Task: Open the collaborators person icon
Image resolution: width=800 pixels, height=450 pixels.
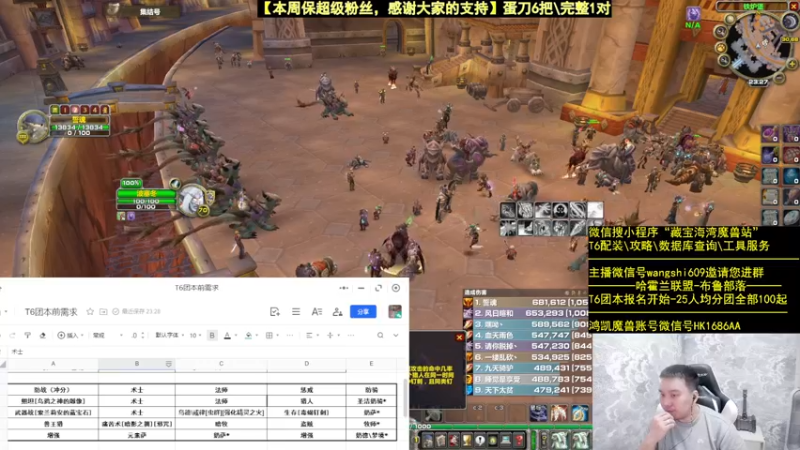Action: (x=337, y=311)
